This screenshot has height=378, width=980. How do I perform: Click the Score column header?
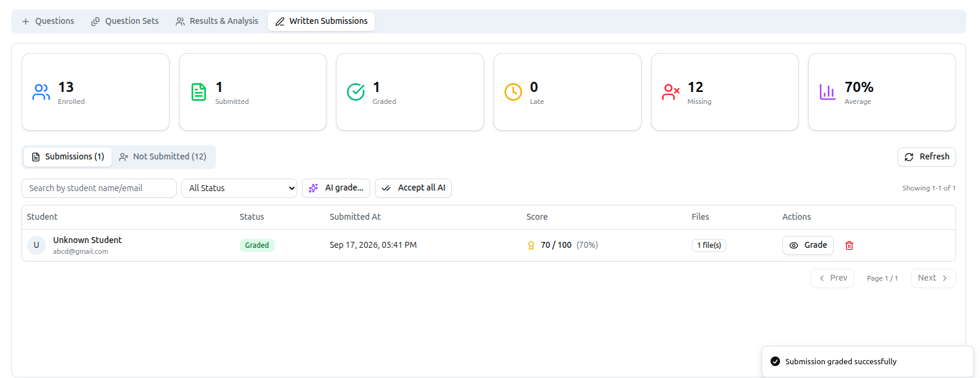point(537,217)
